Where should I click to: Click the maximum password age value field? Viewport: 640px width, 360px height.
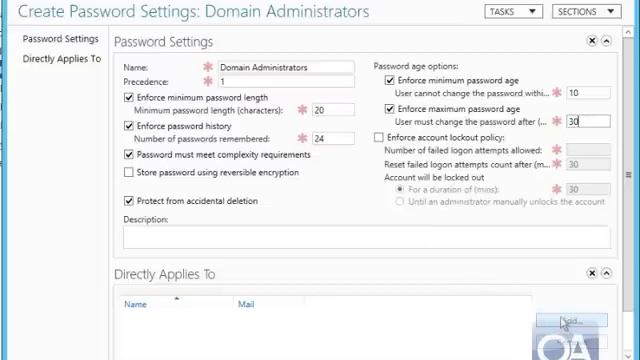click(588, 122)
